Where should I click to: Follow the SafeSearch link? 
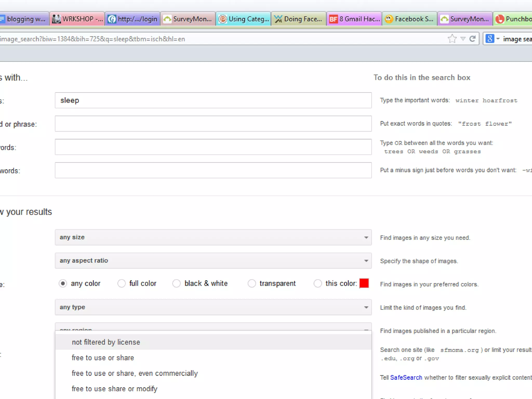click(406, 377)
